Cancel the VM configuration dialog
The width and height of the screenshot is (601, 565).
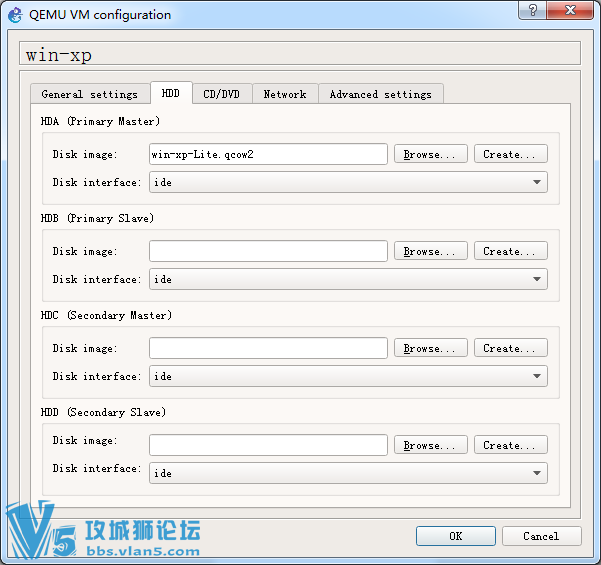541,536
